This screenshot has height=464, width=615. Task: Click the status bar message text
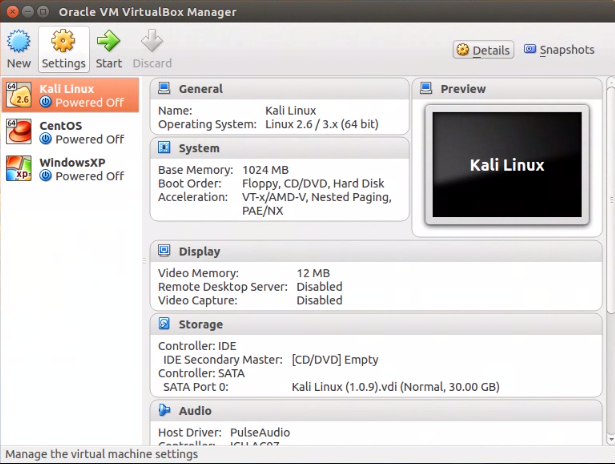point(102,454)
